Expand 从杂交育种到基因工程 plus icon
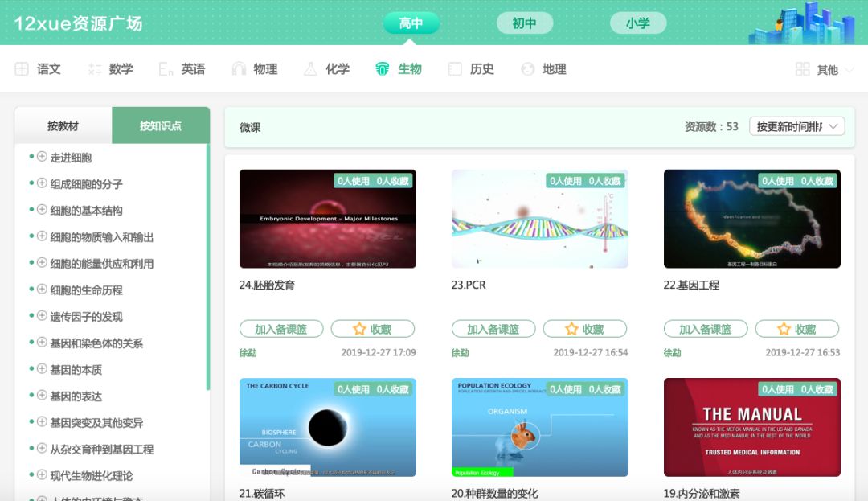Image resolution: width=868 pixels, height=501 pixels. coord(42,449)
